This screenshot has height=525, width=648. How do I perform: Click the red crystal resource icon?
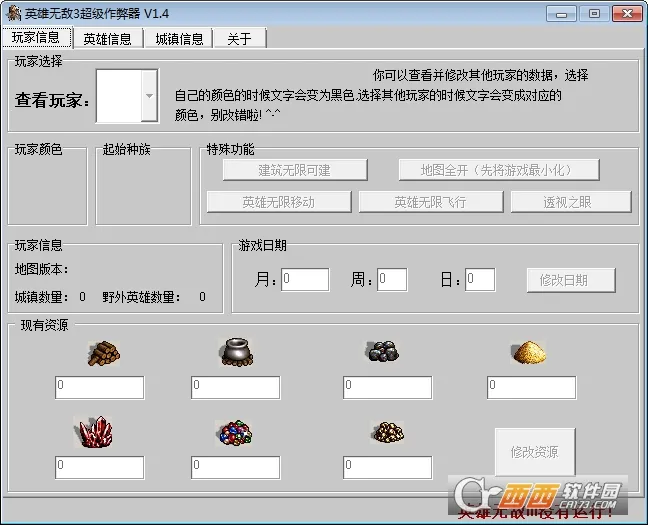click(x=99, y=432)
